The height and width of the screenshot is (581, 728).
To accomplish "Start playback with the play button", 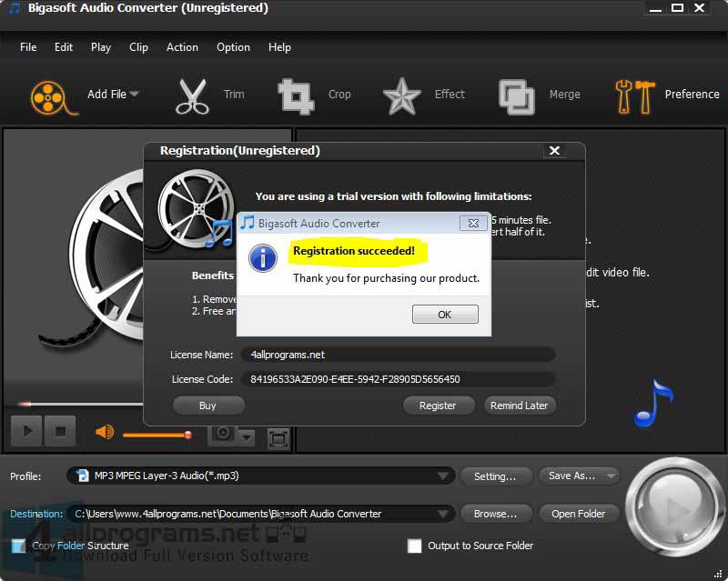I will 26,431.
